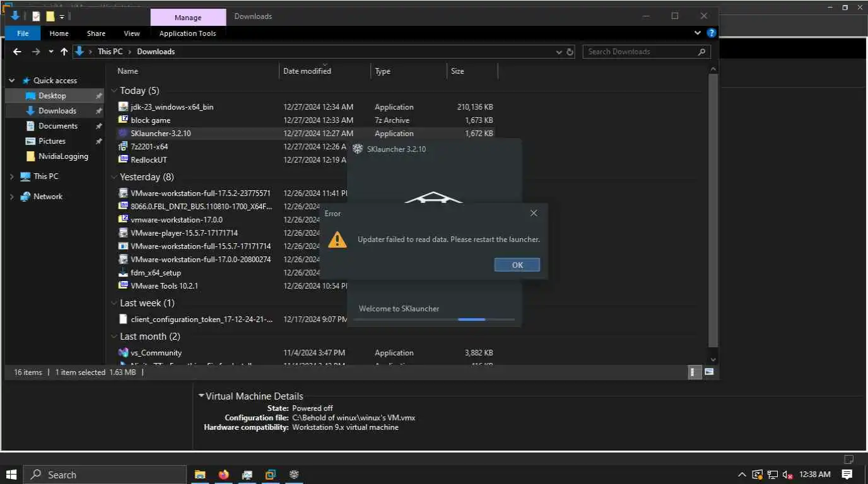Switch to the Share ribbon tab
Viewport: 868px width, 484px height.
pyautogui.click(x=96, y=33)
